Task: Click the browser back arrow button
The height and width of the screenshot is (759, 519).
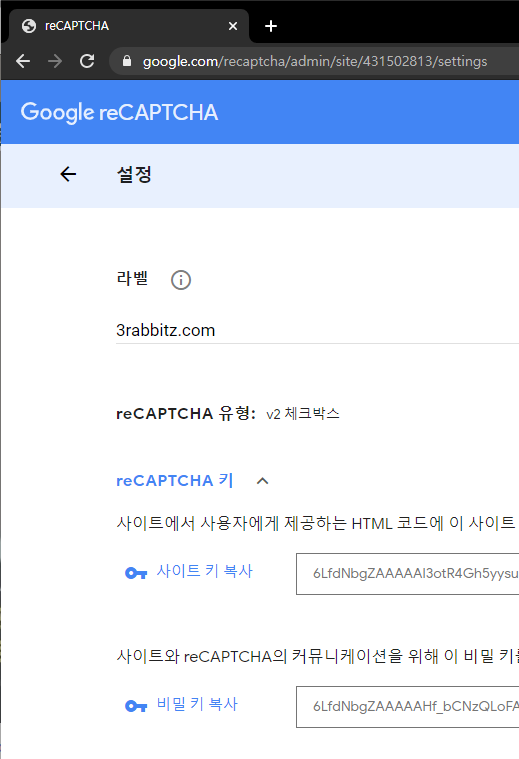Action: (23, 61)
